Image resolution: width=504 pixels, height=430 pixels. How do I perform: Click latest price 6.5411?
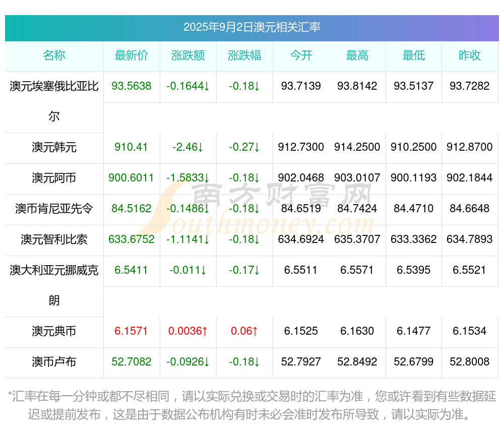pos(131,270)
